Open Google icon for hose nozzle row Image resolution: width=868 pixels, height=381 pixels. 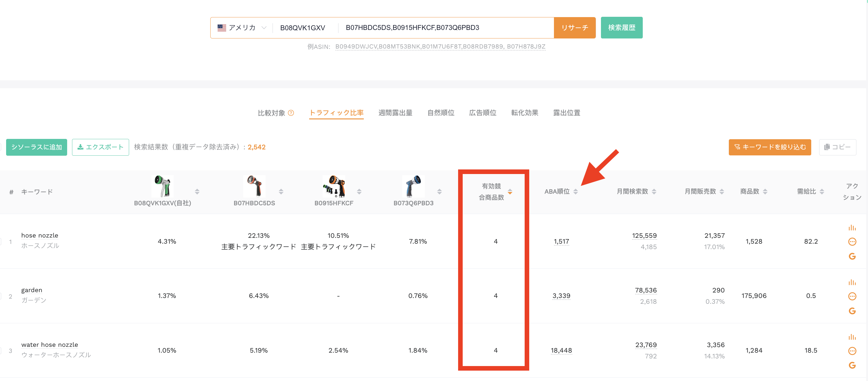pos(852,256)
